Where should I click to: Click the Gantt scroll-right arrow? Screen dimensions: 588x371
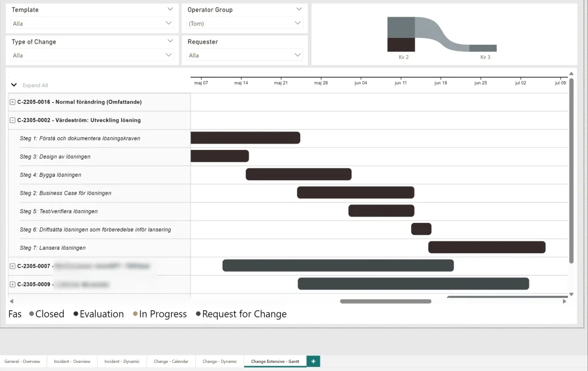[x=564, y=301]
